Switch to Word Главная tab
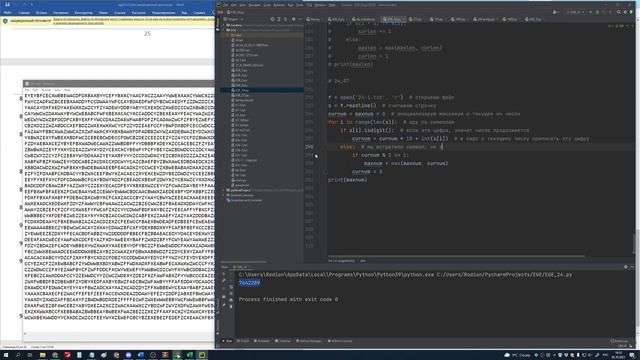 (x=24, y=13)
